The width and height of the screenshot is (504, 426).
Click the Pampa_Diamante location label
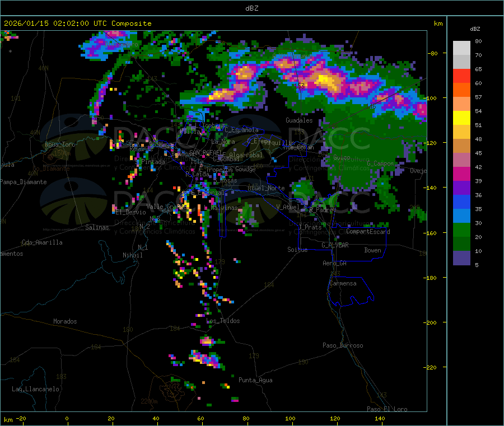[24, 182]
